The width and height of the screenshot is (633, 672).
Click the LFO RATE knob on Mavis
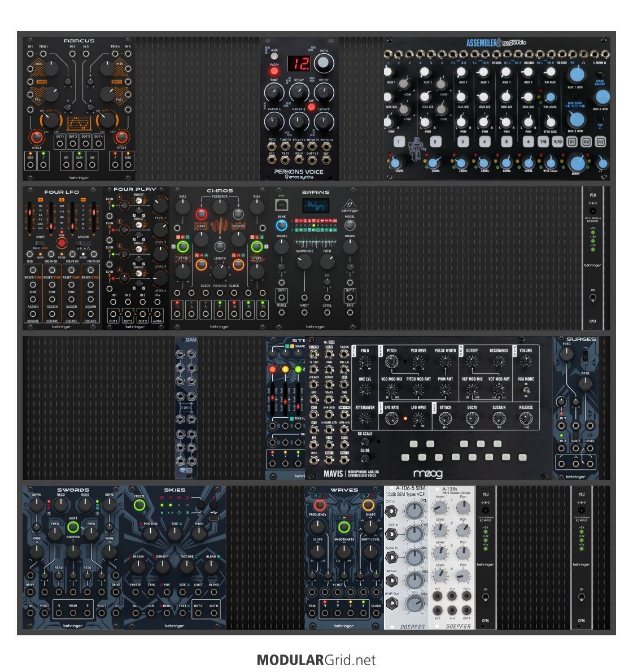(392, 418)
